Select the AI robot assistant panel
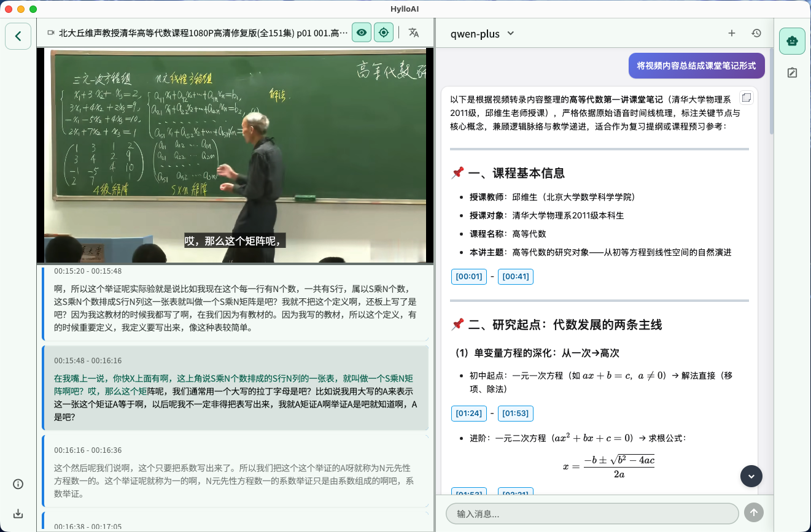Viewport: 811px width, 532px height. pyautogui.click(x=793, y=41)
